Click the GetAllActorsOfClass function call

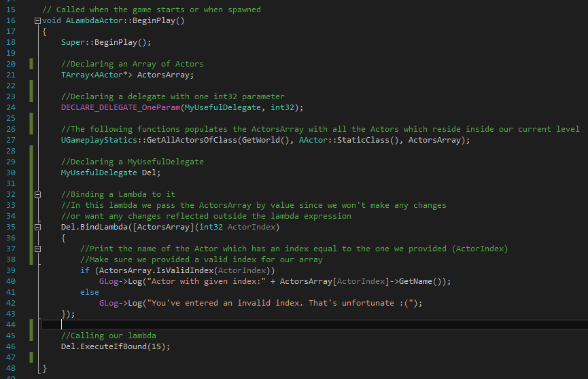click(192, 140)
